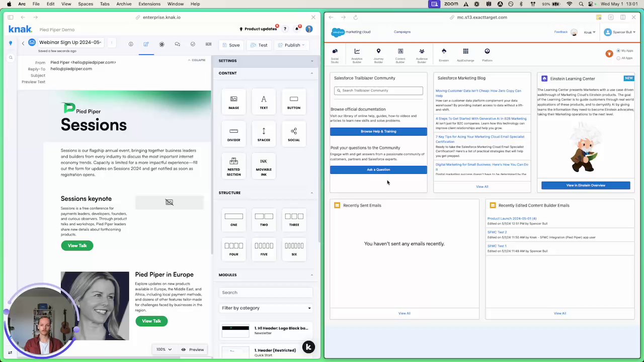Choose the TWO column structure

tap(264, 219)
